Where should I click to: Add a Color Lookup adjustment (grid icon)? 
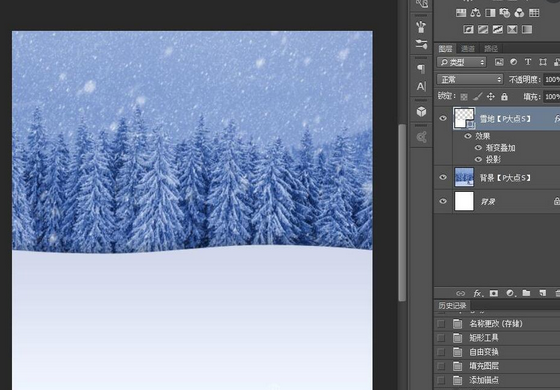(x=534, y=13)
